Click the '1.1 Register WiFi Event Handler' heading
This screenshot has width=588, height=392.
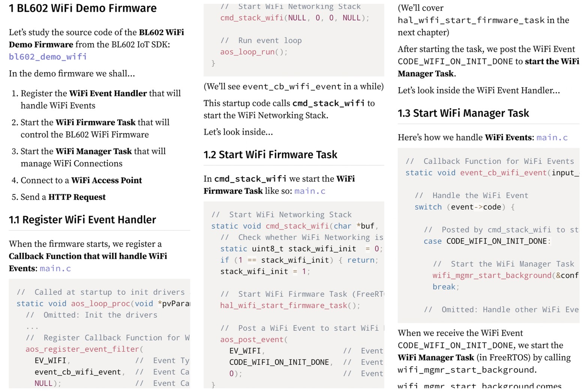pos(82,220)
